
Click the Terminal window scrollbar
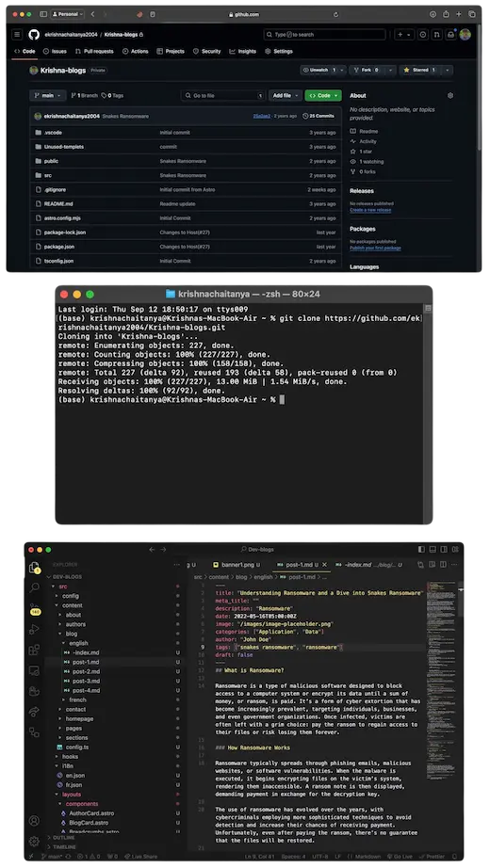tap(428, 412)
